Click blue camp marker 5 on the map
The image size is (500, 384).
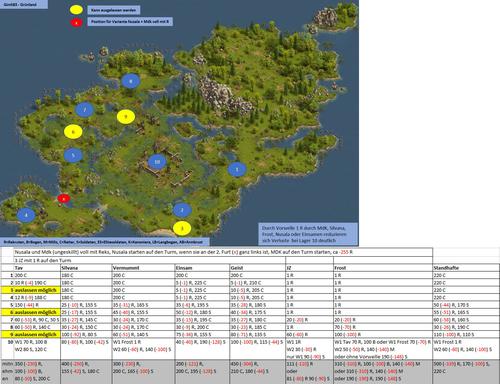pyautogui.click(x=73, y=155)
